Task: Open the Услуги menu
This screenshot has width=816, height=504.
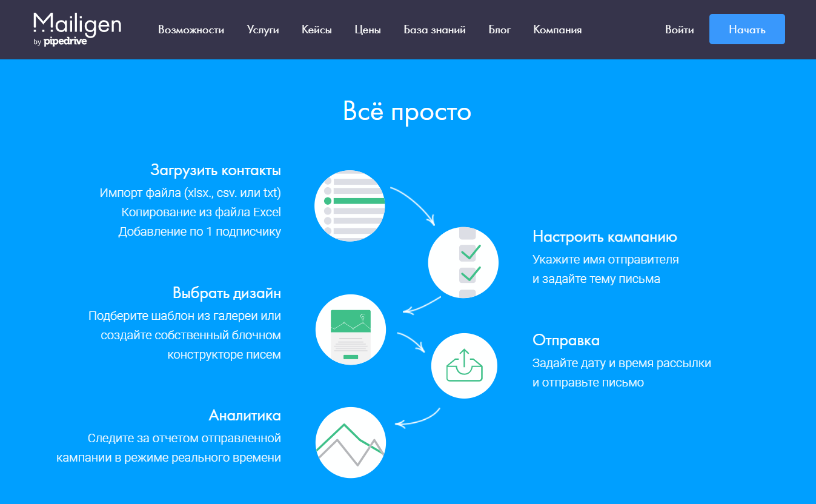Action: pyautogui.click(x=263, y=29)
